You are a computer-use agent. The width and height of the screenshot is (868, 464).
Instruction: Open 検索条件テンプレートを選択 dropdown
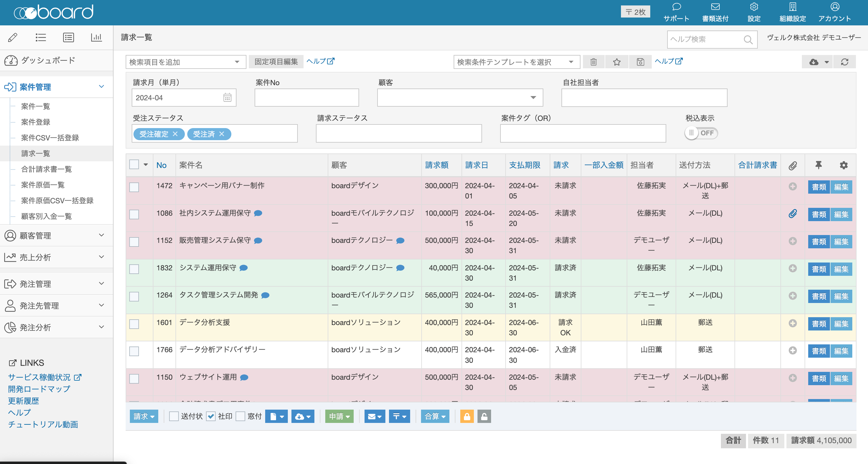tap(516, 62)
